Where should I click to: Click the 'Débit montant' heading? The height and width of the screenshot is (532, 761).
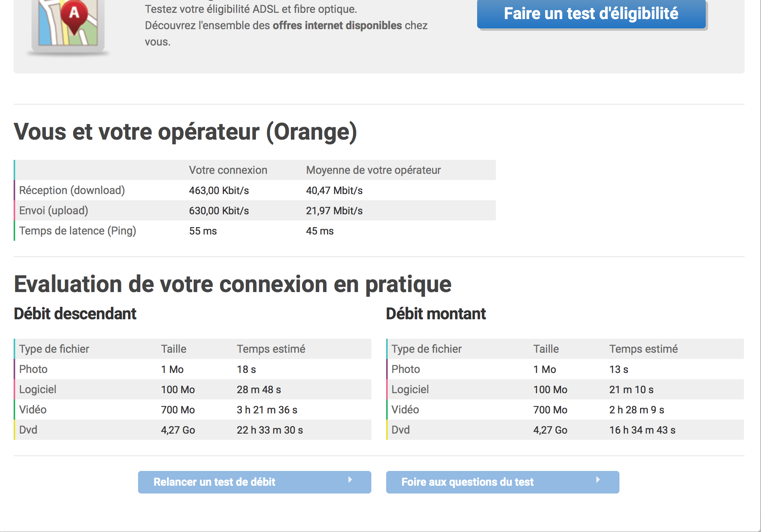[x=436, y=314]
